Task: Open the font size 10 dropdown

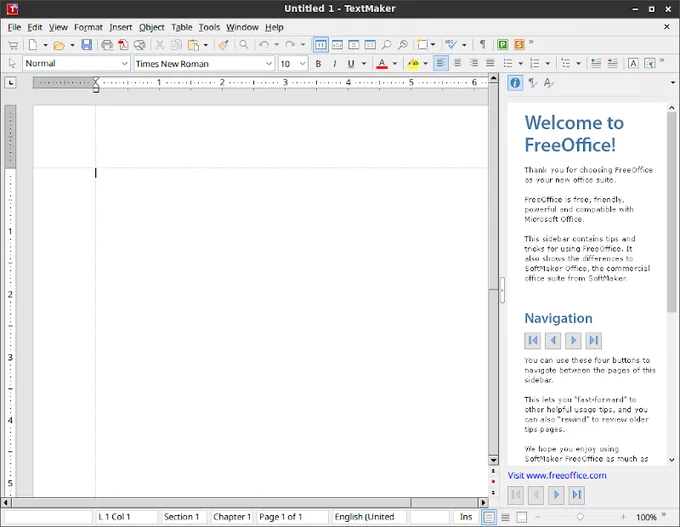Action: point(302,64)
